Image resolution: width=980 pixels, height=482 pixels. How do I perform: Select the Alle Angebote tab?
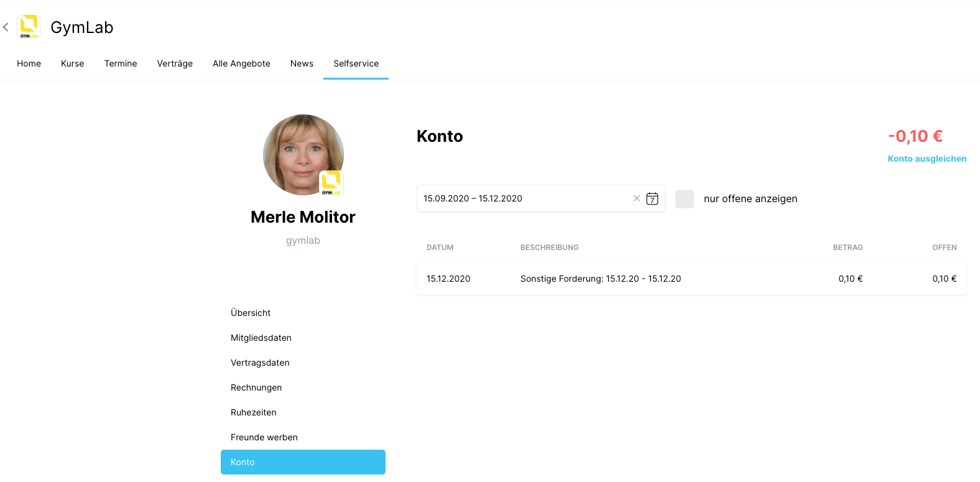coord(241,63)
